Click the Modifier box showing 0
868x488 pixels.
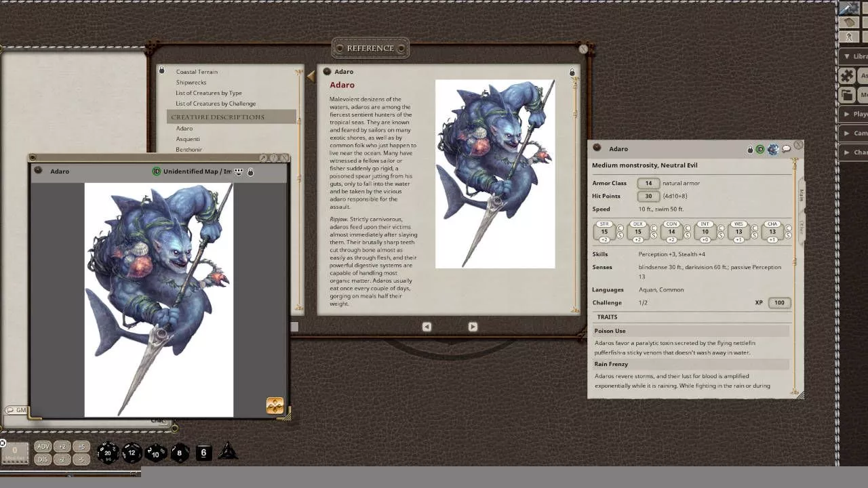[15, 453]
